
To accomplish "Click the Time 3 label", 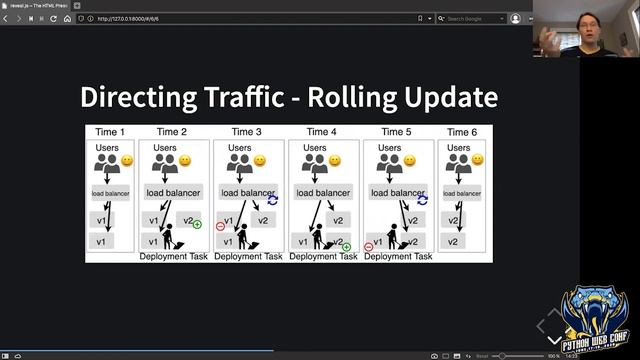I will (x=247, y=132).
